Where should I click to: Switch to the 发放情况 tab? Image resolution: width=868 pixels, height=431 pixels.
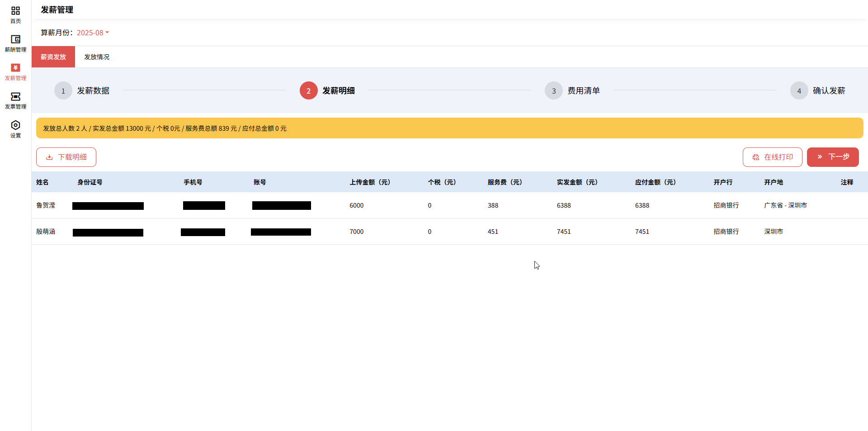(97, 57)
